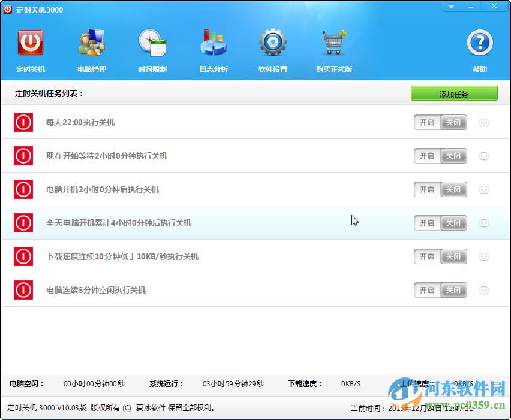This screenshot has width=511, height=420.
Task: Select 软件设置 label in top navigation
Action: point(273,69)
